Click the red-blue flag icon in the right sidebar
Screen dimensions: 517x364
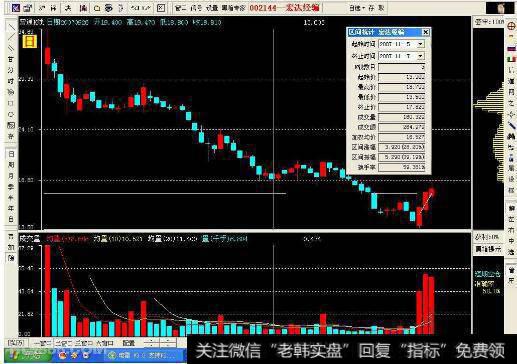pos(511,48)
